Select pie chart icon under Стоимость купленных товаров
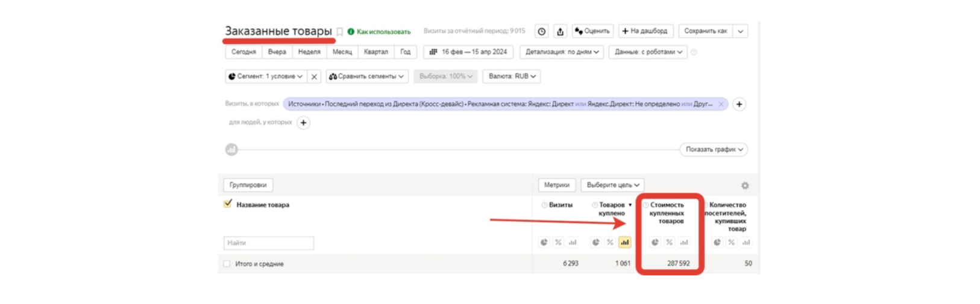Image resolution: width=980 pixels, height=304 pixels. coord(655,243)
